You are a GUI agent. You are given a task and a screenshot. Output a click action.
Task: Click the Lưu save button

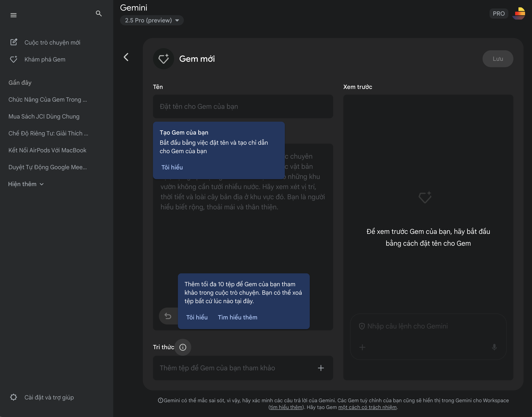point(498,59)
